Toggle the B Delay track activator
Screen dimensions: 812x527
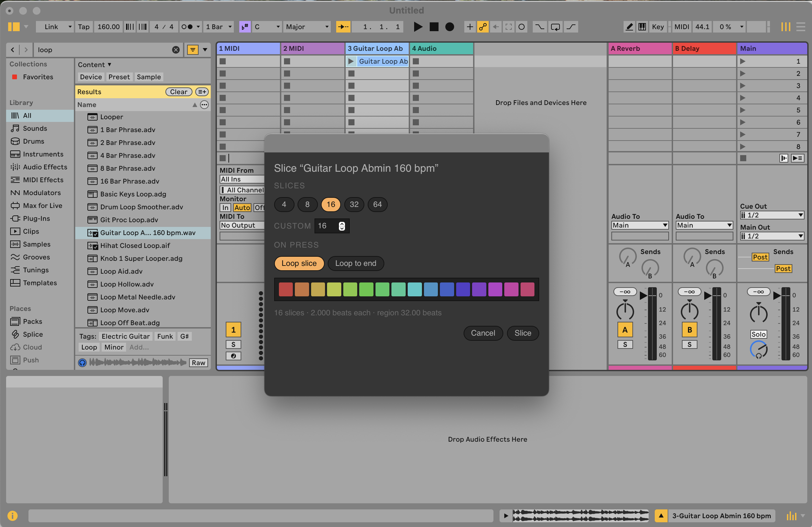tap(690, 330)
